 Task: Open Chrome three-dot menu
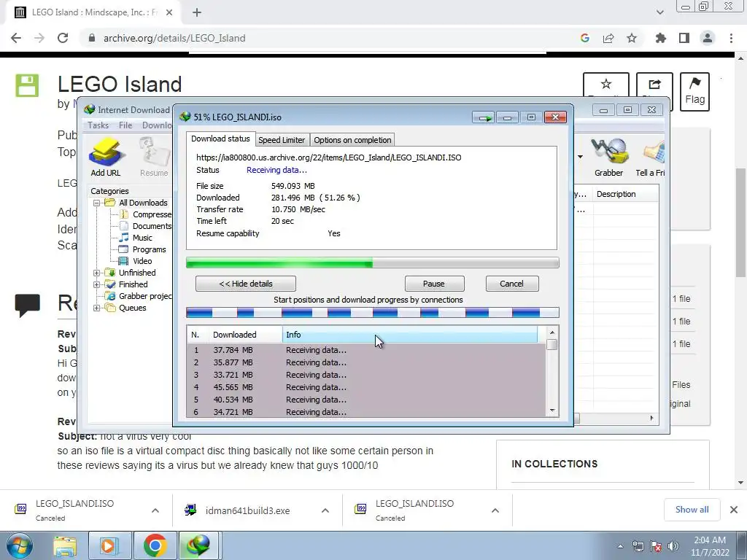click(x=731, y=38)
